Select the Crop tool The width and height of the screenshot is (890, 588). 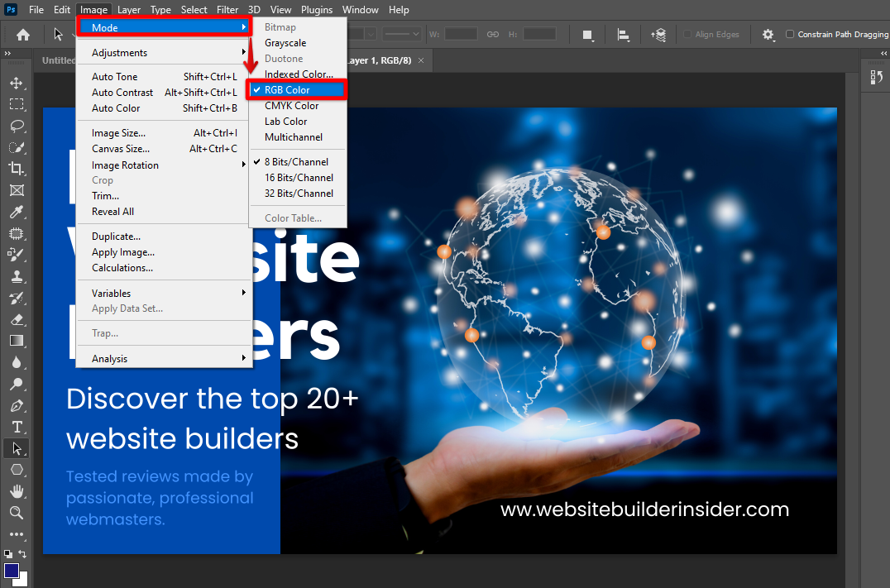(x=16, y=169)
